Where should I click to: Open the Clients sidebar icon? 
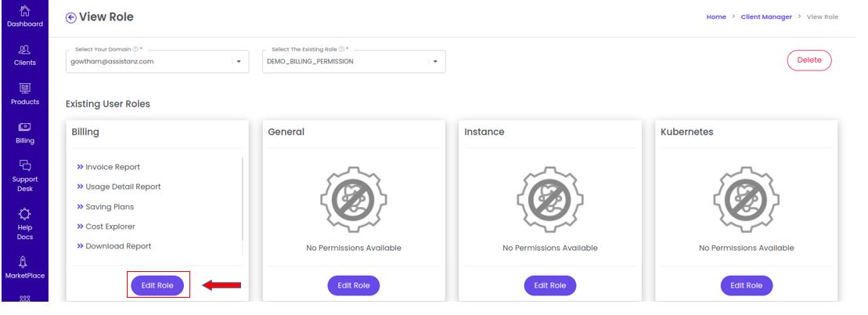[25, 49]
